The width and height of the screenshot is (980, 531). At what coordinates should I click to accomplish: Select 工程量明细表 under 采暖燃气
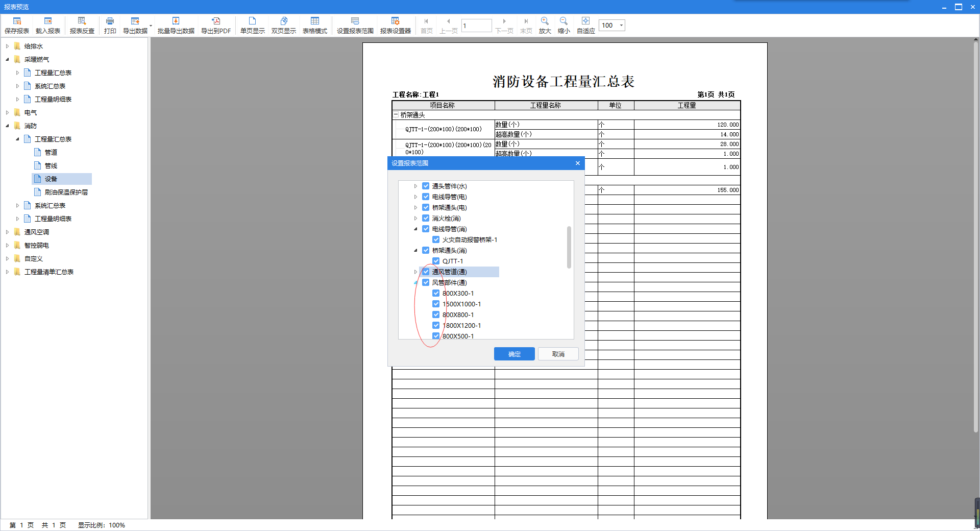[53, 99]
